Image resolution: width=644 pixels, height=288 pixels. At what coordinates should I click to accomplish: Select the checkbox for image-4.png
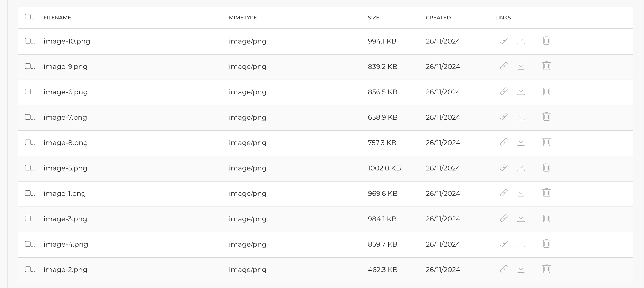coord(28,244)
